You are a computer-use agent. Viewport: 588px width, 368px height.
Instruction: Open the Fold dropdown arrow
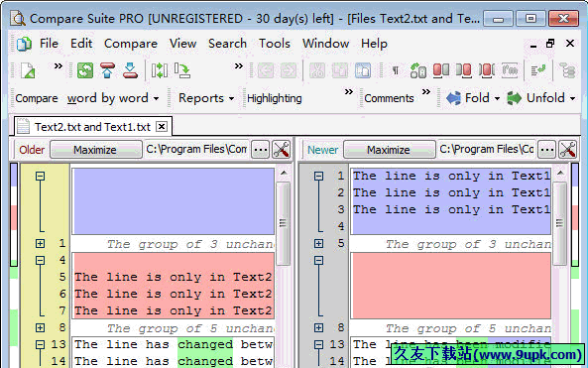(x=497, y=98)
